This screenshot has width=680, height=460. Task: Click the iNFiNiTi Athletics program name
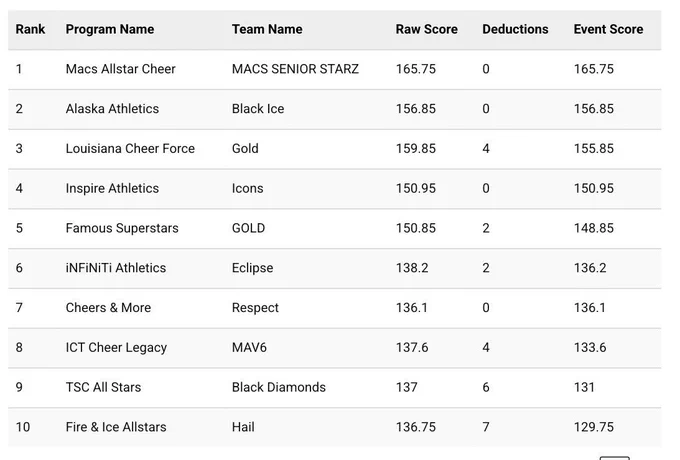[116, 268]
